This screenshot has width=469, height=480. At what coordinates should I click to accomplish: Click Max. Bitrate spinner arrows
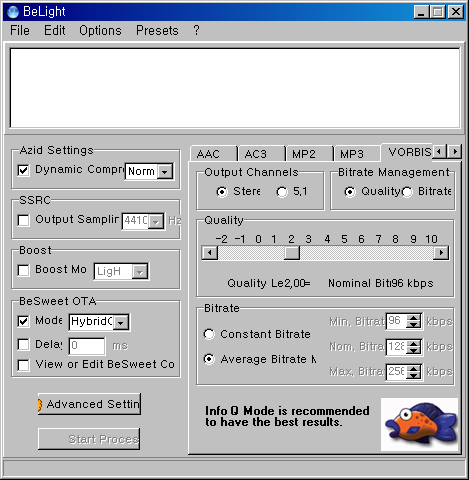pyautogui.click(x=414, y=372)
